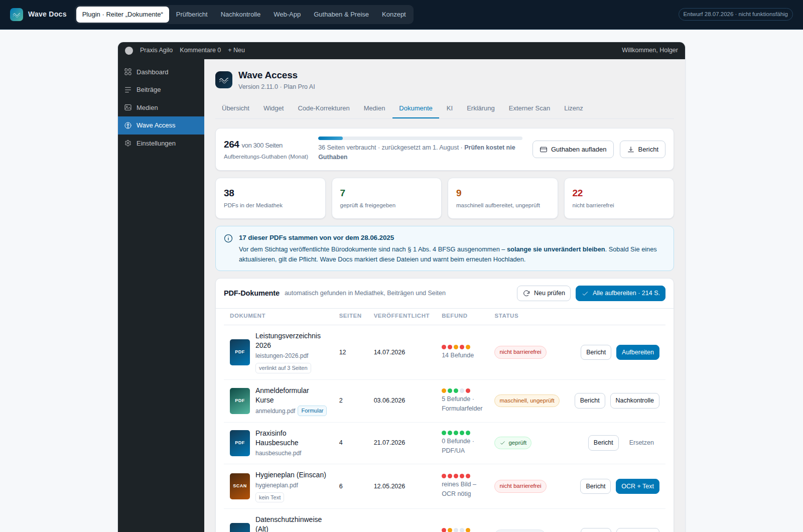Open the Konzept top tab
803x532 pixels.
point(394,15)
